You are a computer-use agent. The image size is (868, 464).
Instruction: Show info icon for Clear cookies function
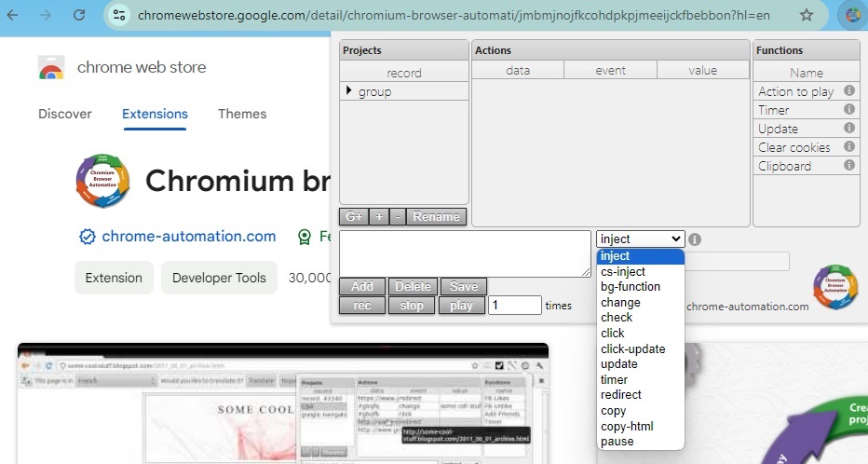click(848, 146)
